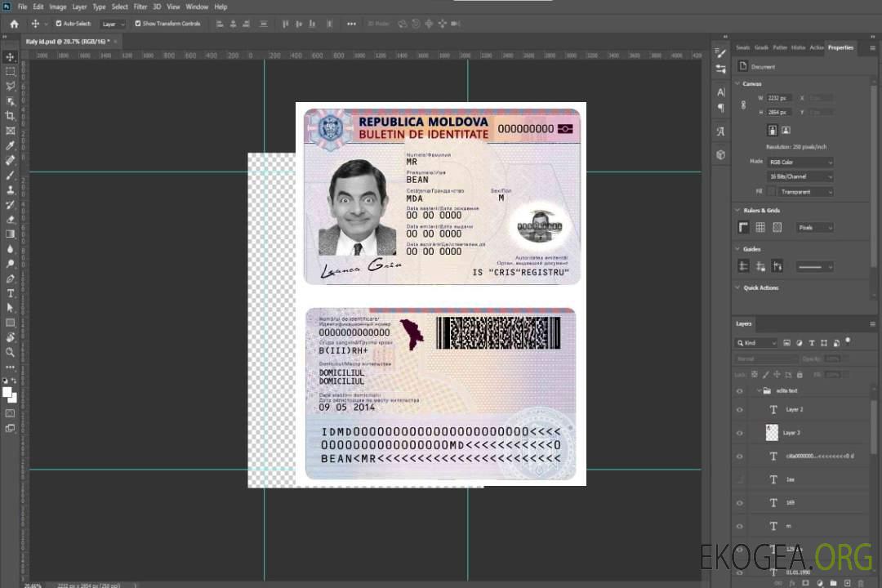Open the Fill Transparent dropdown
Image resolution: width=882 pixels, height=588 pixels.
tap(805, 192)
